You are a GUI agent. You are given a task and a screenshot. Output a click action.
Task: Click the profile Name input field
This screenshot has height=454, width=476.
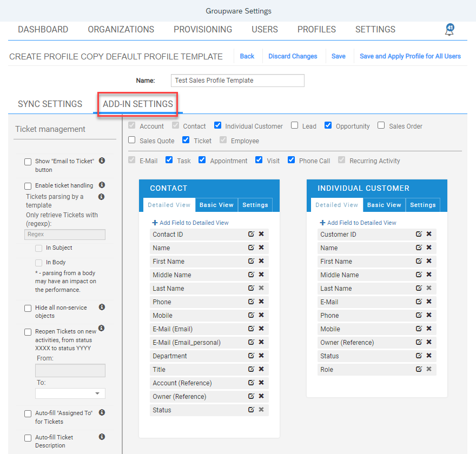pos(237,81)
